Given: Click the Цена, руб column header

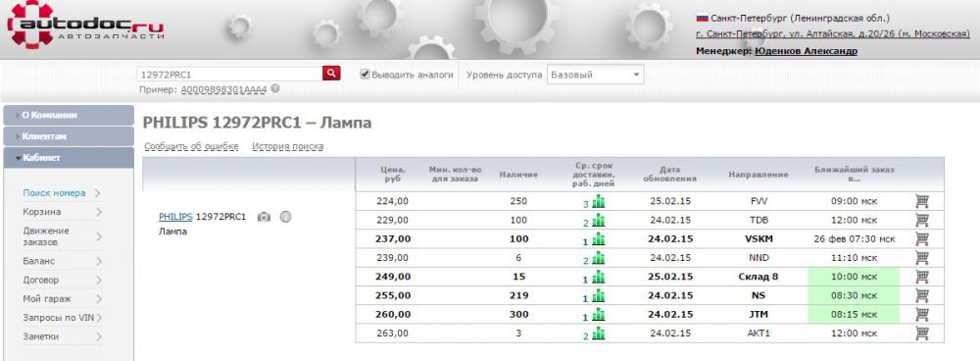Looking at the screenshot, I should 393,174.
